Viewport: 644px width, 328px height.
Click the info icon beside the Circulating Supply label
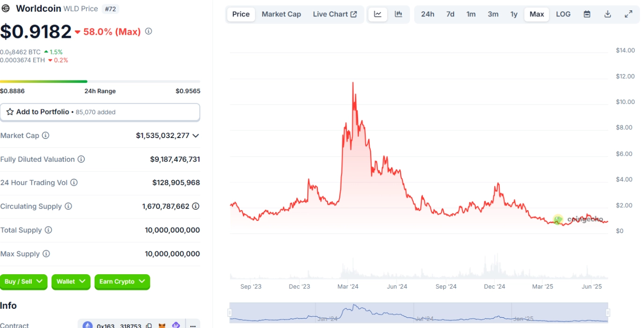pyautogui.click(x=68, y=206)
